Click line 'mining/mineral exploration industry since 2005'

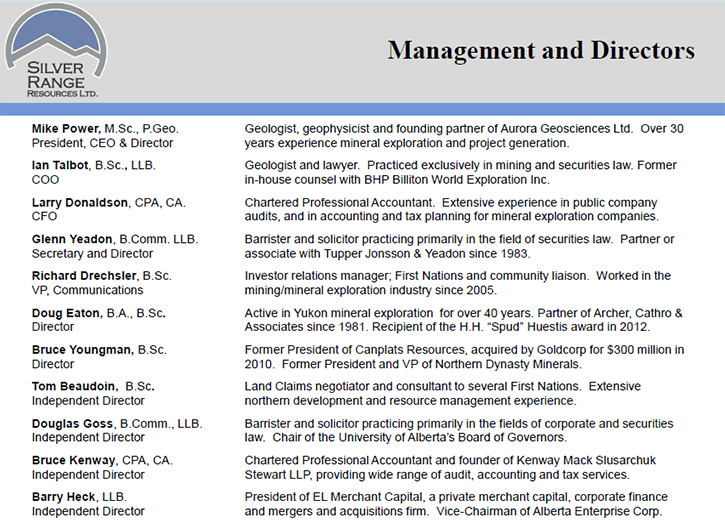point(370,290)
